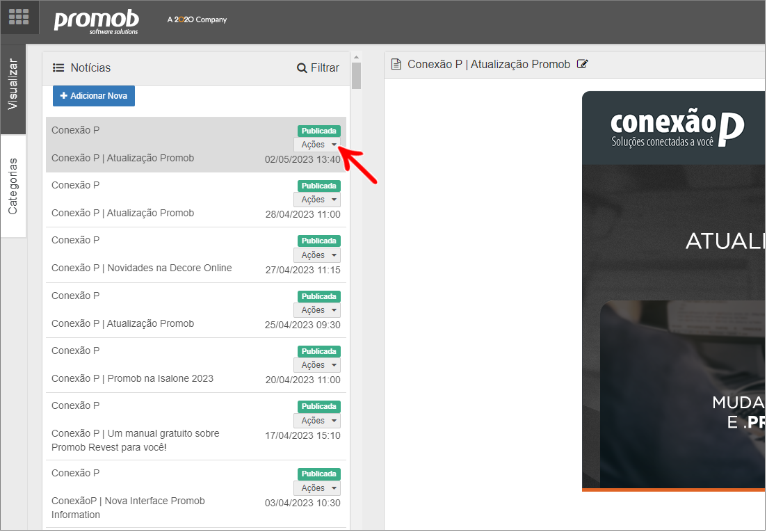The height and width of the screenshot is (532, 767).
Task: Click the Filtrar magnifier search icon
Action: click(302, 68)
